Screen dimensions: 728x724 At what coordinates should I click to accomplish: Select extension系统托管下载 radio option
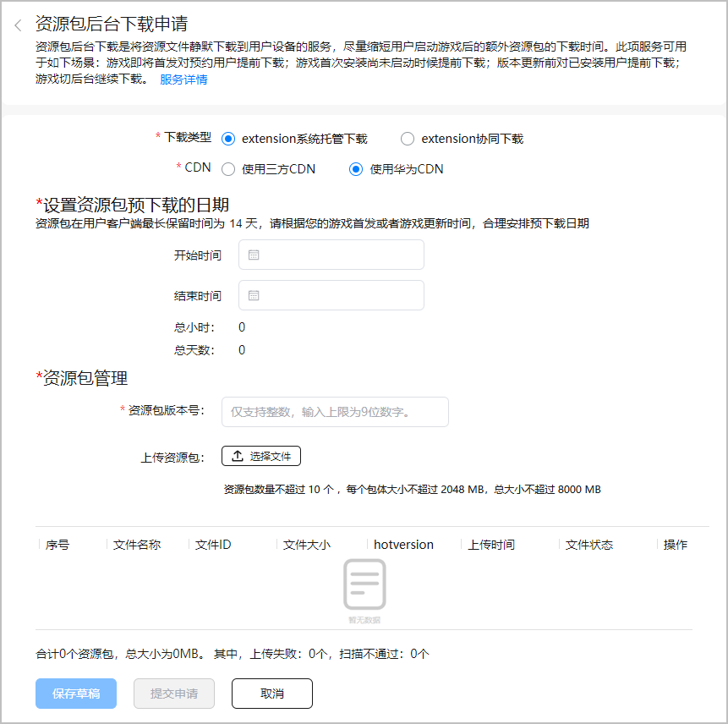pos(228,139)
